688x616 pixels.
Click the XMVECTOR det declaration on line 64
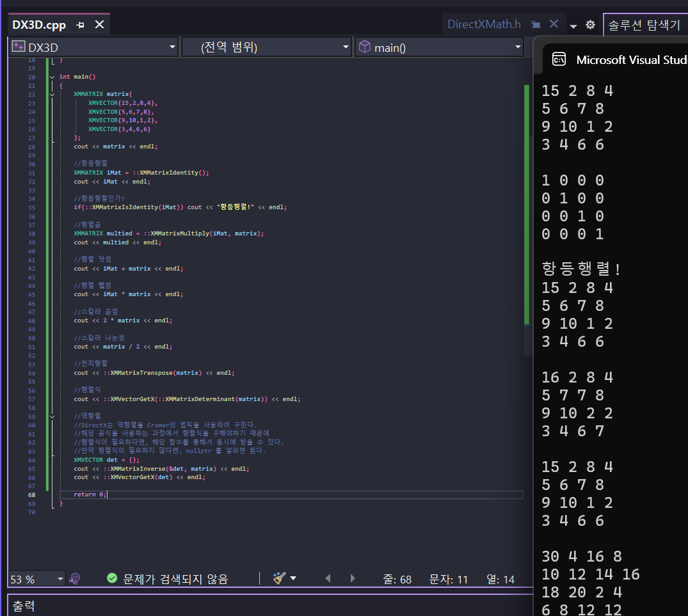coord(107,460)
